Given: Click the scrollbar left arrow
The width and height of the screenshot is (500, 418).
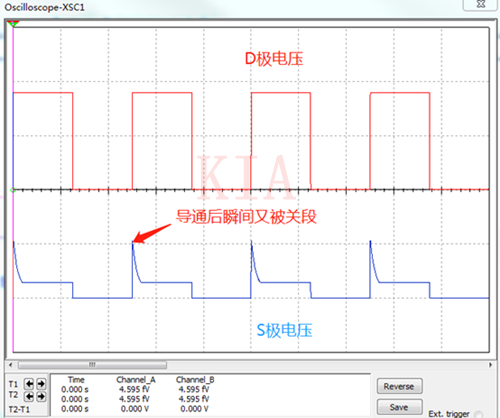Looking at the screenshot, I should [11, 365].
